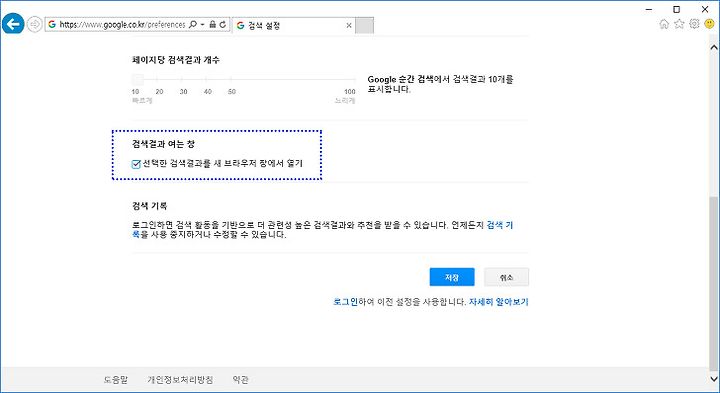Click the scrollbar up arrow
Viewport: 720px width, 393px height.
click(714, 47)
